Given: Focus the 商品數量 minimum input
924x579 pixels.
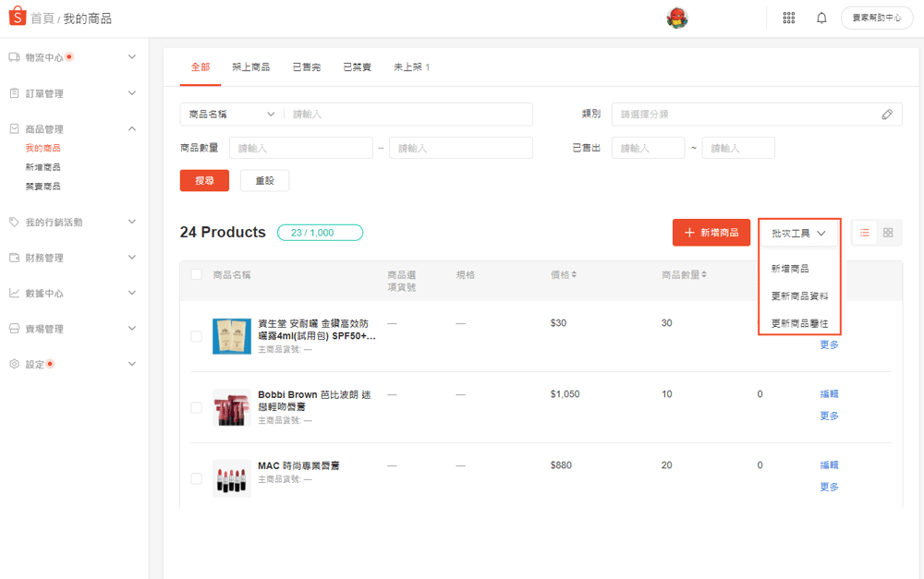Looking at the screenshot, I should click(301, 148).
